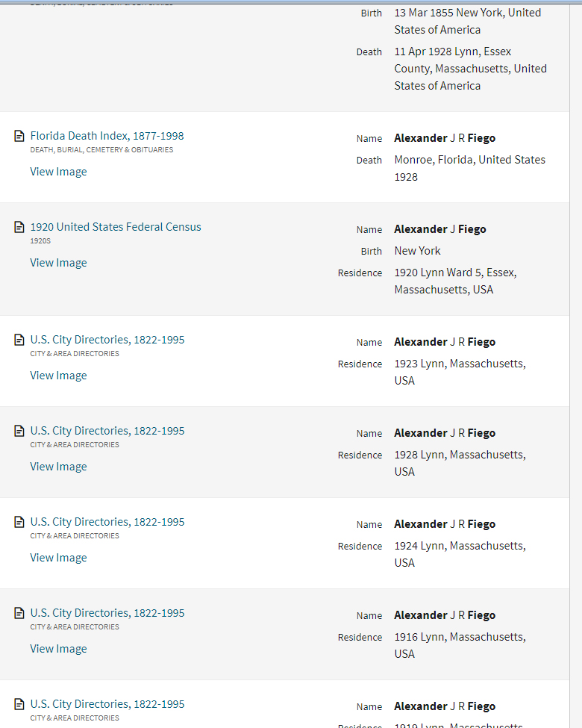The width and height of the screenshot is (582, 728).
Task: Click View Image for the 1920 census record
Action: click(x=58, y=262)
